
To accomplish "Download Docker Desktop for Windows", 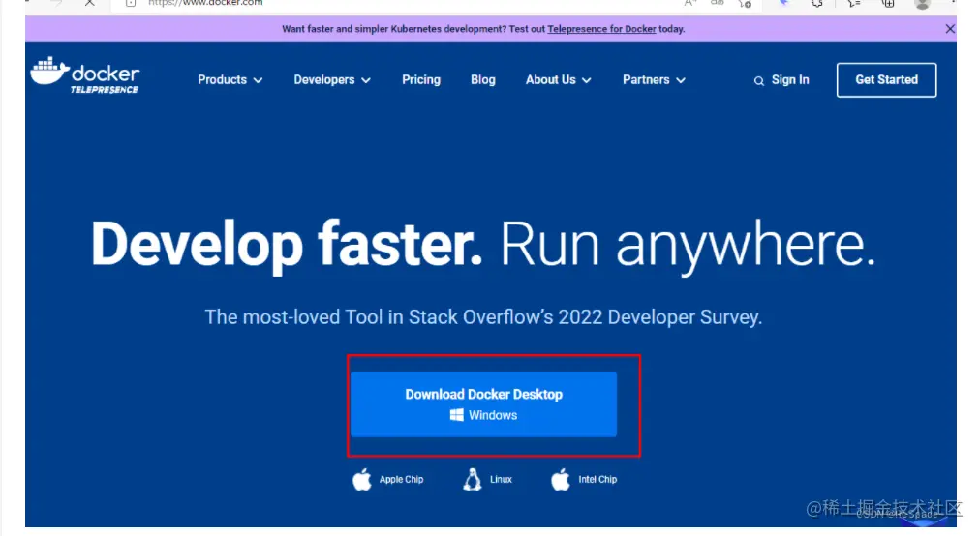I will [484, 404].
